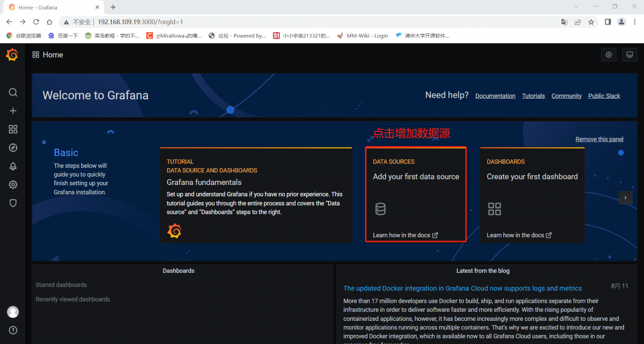The height and width of the screenshot is (344, 644).
Task: Open the Chrome profile avatar icon
Action: pyautogui.click(x=621, y=22)
